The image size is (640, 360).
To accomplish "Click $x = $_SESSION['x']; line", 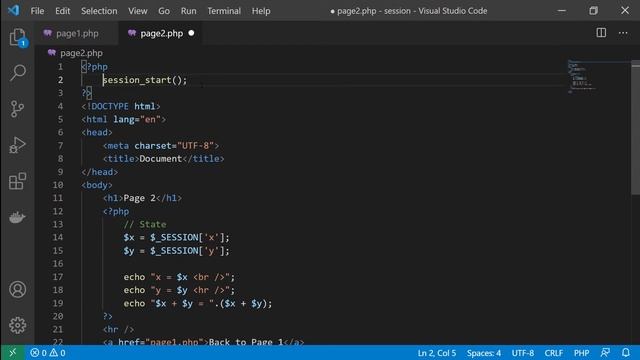I will [176, 237].
